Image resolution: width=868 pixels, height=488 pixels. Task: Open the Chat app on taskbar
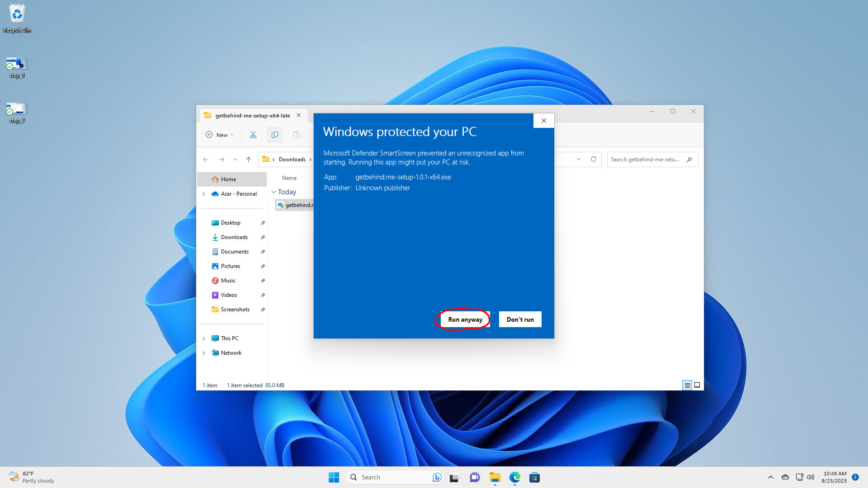pyautogui.click(x=475, y=477)
